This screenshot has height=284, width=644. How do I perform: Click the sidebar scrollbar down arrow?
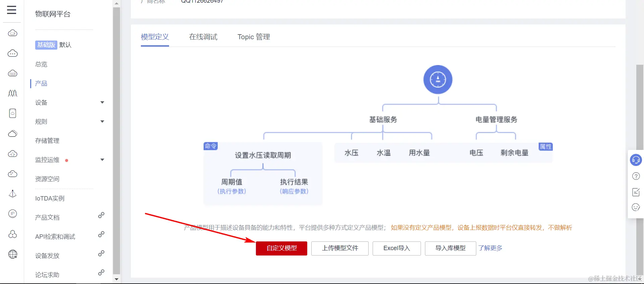[116, 279]
